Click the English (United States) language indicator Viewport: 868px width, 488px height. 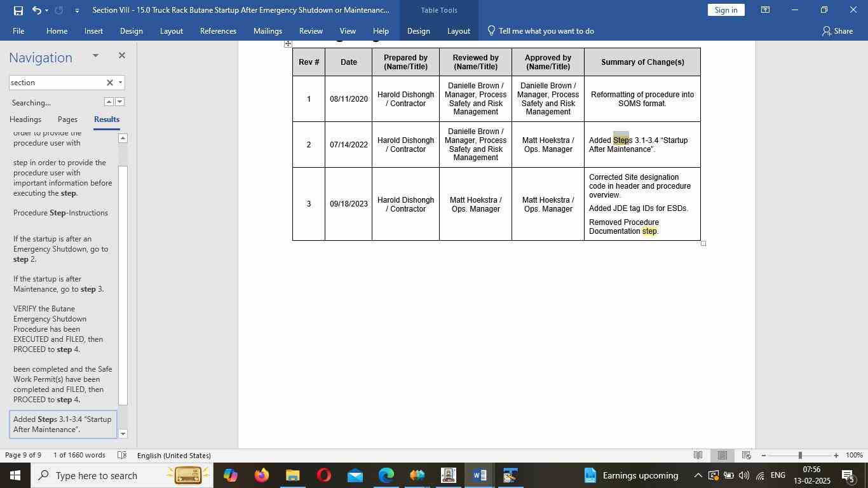point(173,456)
